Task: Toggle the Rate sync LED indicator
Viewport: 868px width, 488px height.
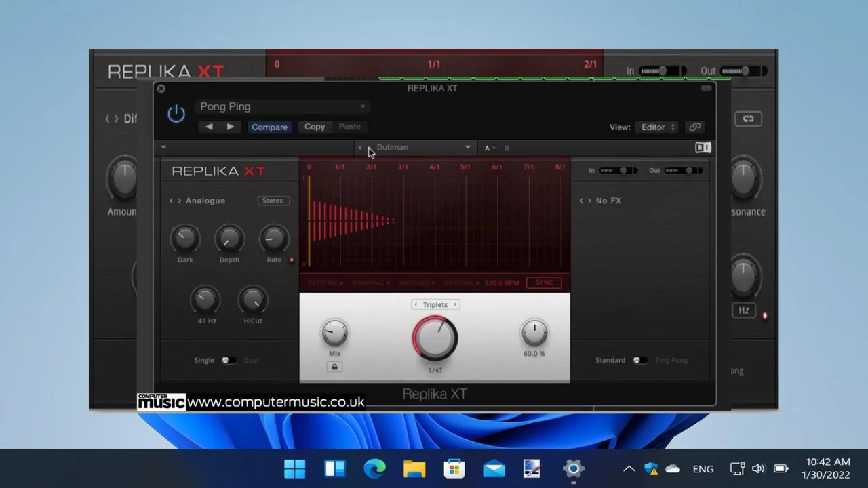Action: 292,260
